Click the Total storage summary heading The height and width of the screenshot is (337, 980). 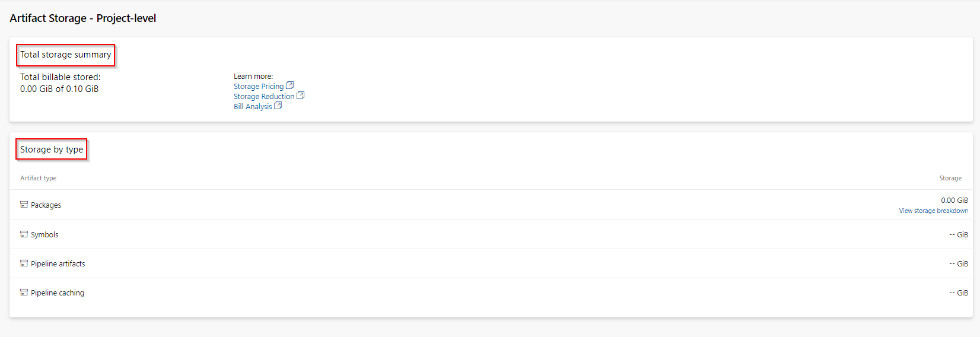[x=65, y=55]
